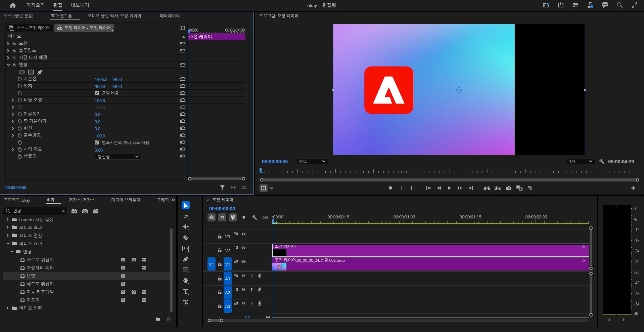Uncheck the 균일 비율 checkbox
644x332 pixels.
(x=97, y=93)
